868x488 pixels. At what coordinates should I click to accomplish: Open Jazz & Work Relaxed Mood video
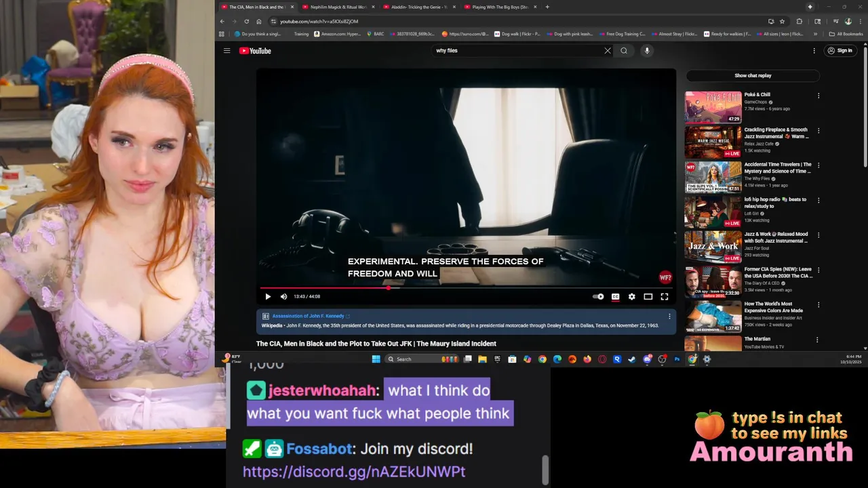pyautogui.click(x=713, y=247)
